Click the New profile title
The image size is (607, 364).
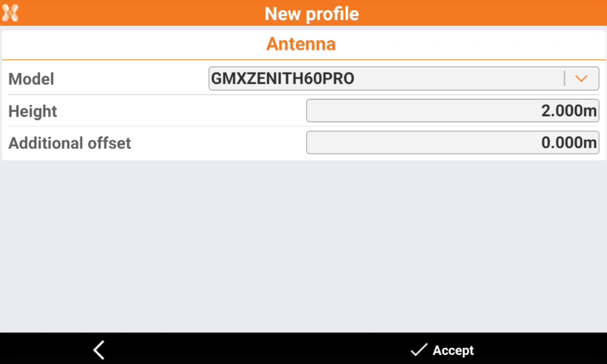tap(312, 13)
